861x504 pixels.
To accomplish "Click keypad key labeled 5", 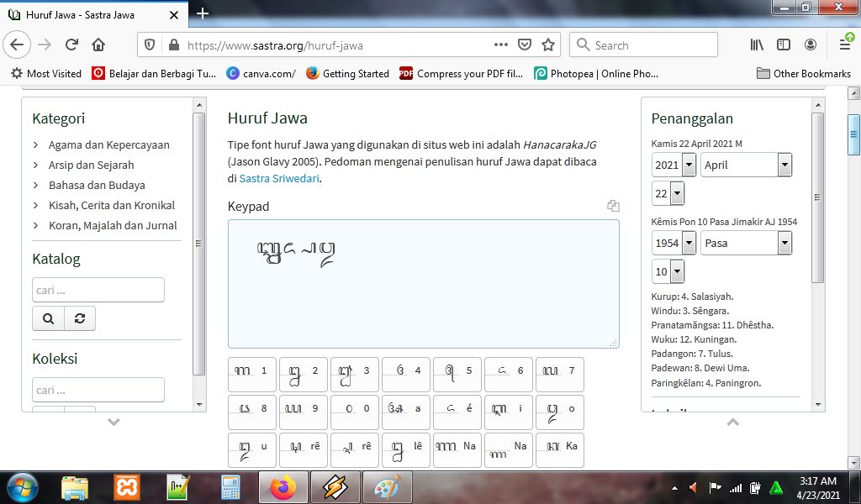I will point(457,375).
